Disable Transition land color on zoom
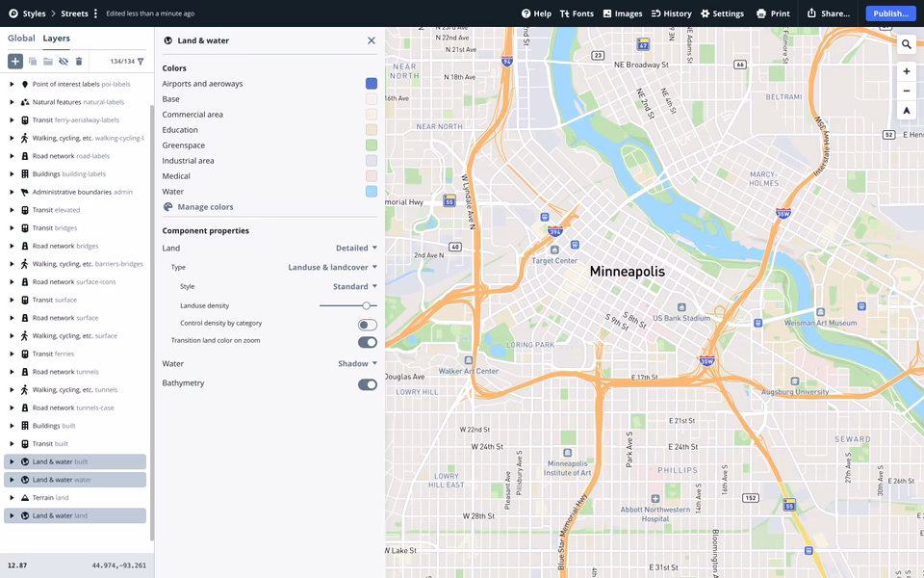The height and width of the screenshot is (578, 924). pos(367,340)
